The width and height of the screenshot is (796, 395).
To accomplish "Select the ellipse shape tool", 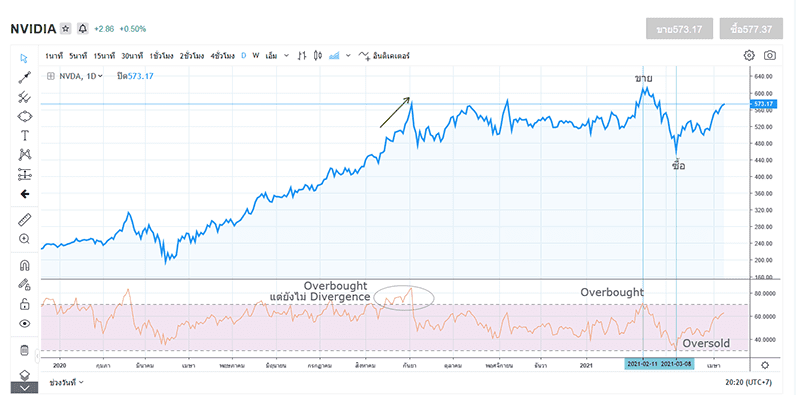I will (24, 116).
